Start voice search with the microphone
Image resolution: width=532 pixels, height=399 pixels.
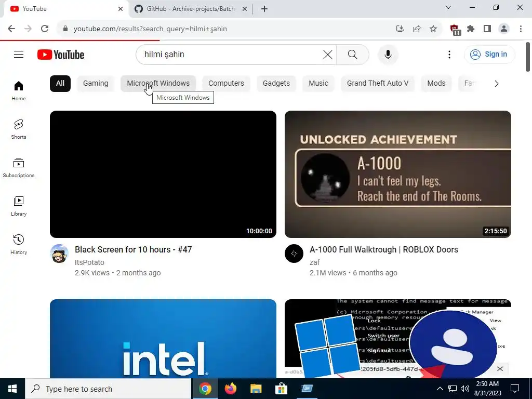388,54
